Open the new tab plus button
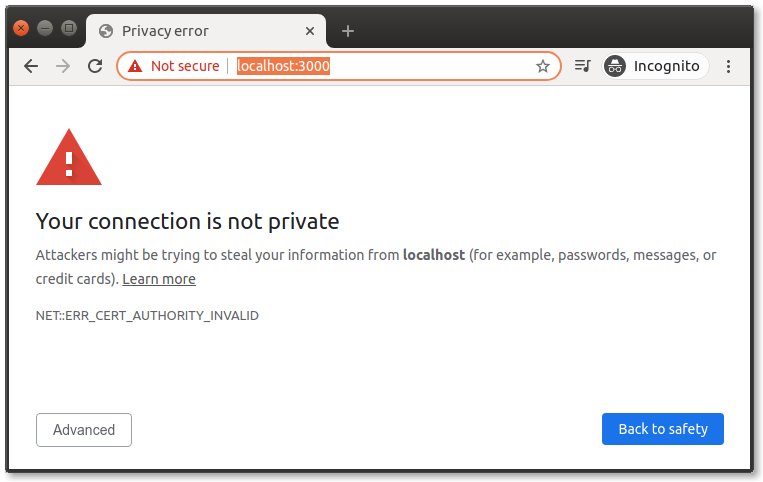Screen dimensions: 763x482 pos(348,31)
